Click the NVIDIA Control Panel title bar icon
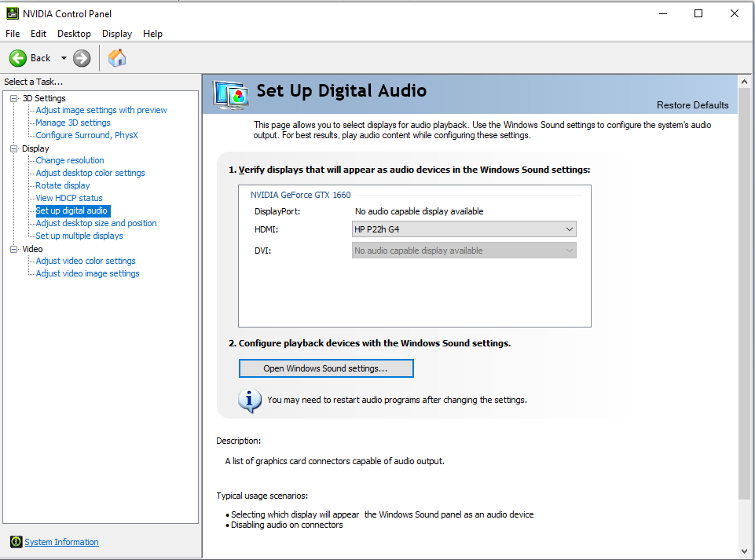The image size is (755, 560). pos(13,13)
